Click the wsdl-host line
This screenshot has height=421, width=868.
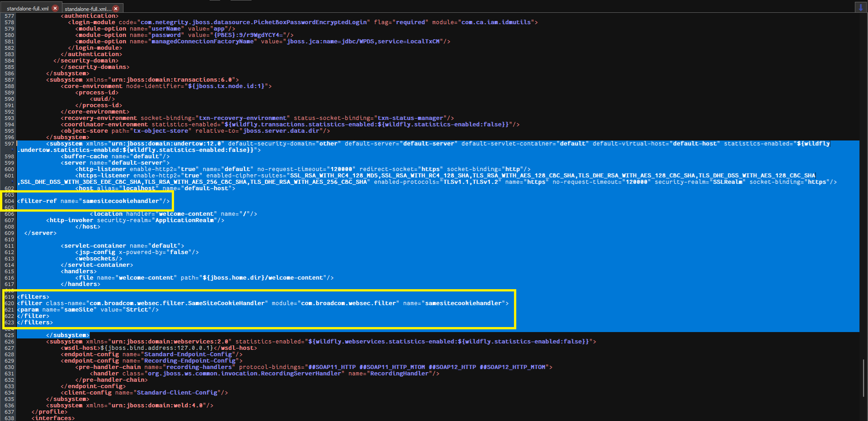click(x=159, y=348)
